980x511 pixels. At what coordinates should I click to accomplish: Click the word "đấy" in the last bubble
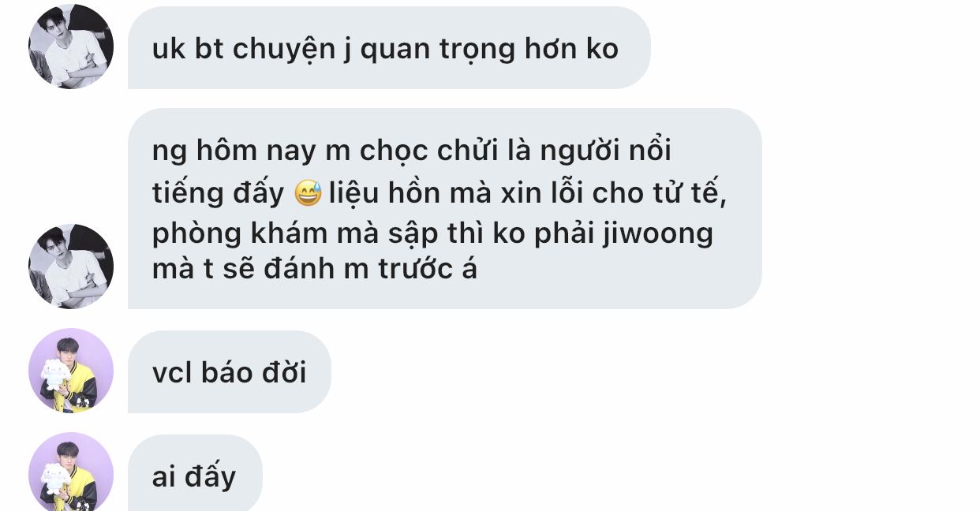[210, 476]
